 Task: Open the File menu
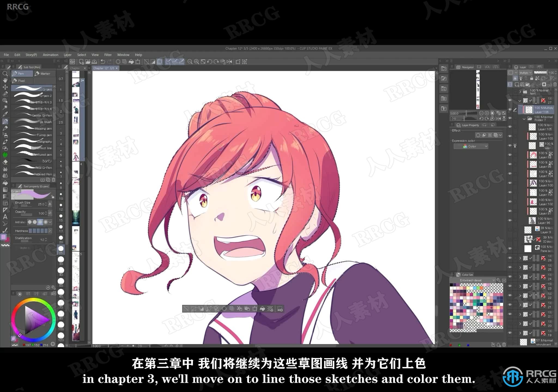click(x=6, y=55)
